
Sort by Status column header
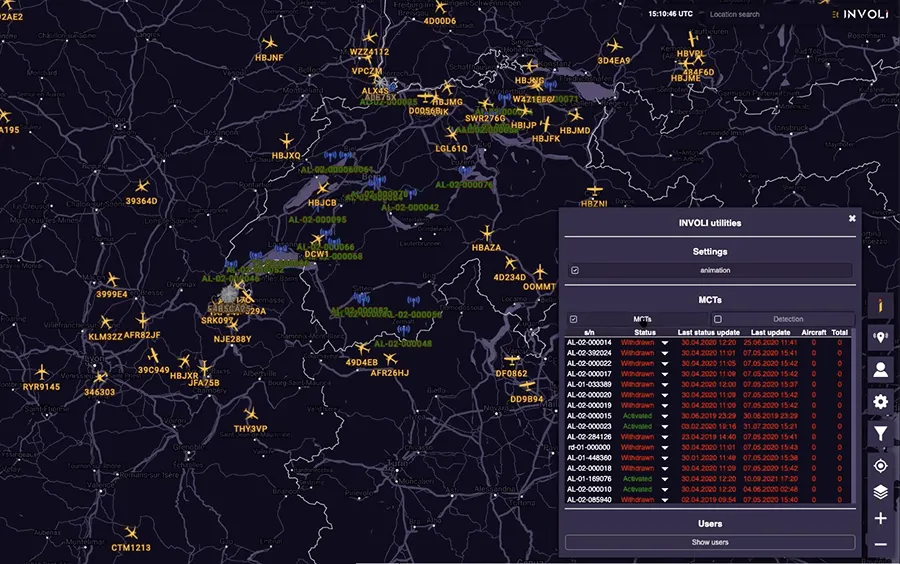click(645, 332)
